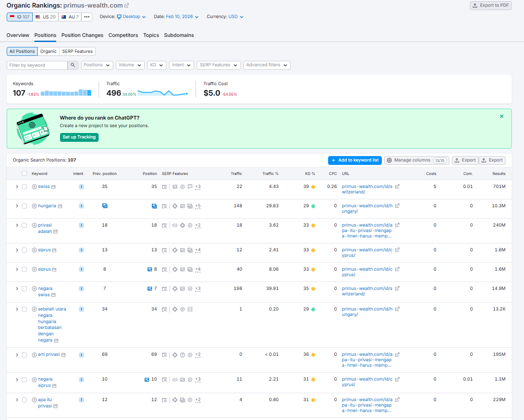Check the box for the swiss keyword row
524x420 pixels.
(24, 187)
